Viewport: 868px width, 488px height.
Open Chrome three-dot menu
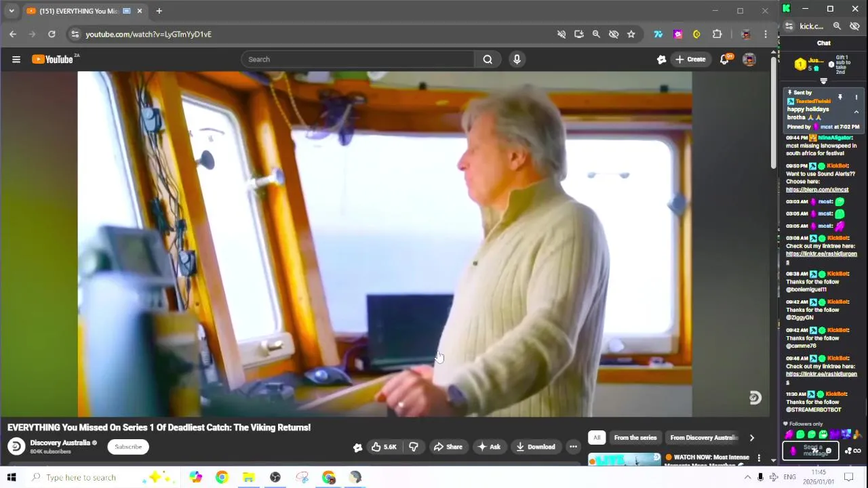click(x=766, y=34)
